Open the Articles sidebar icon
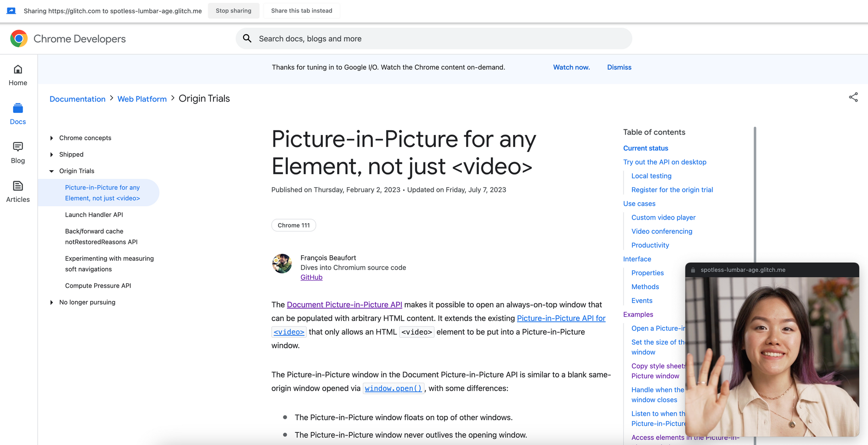The image size is (868, 445). tap(18, 186)
